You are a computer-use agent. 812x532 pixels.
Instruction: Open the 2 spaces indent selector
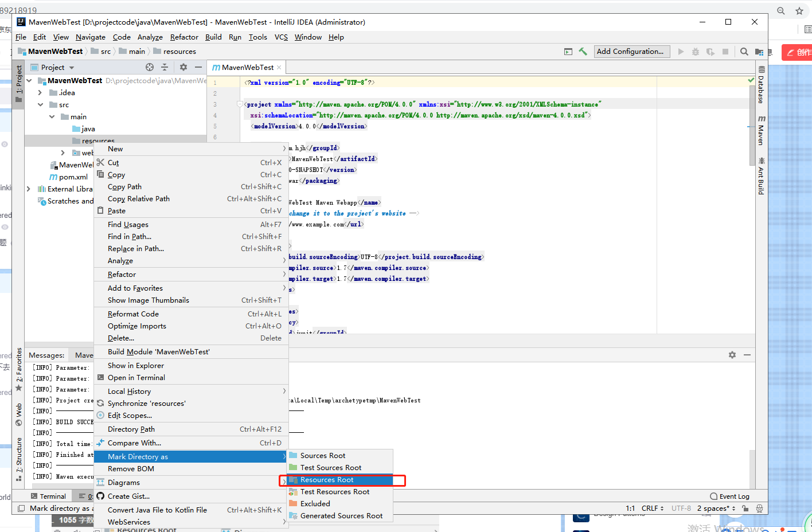point(716,508)
